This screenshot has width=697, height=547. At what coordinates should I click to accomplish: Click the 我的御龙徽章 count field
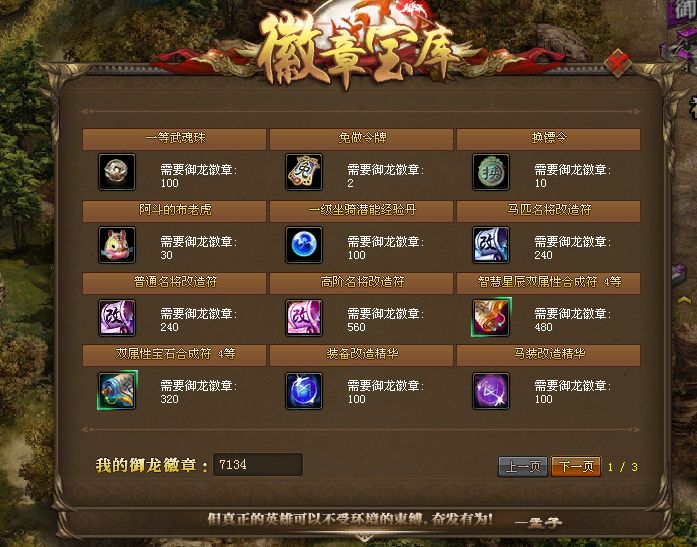pyautogui.click(x=258, y=464)
